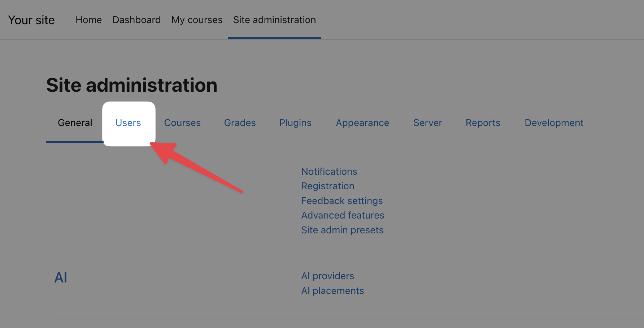Click the Your site brand link

(31, 20)
